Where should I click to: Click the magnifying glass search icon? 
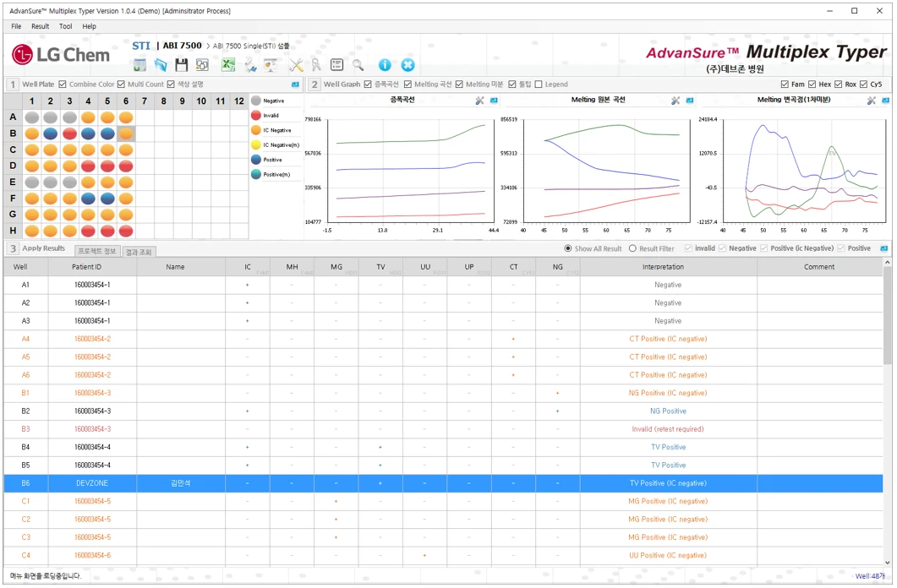tap(358, 65)
